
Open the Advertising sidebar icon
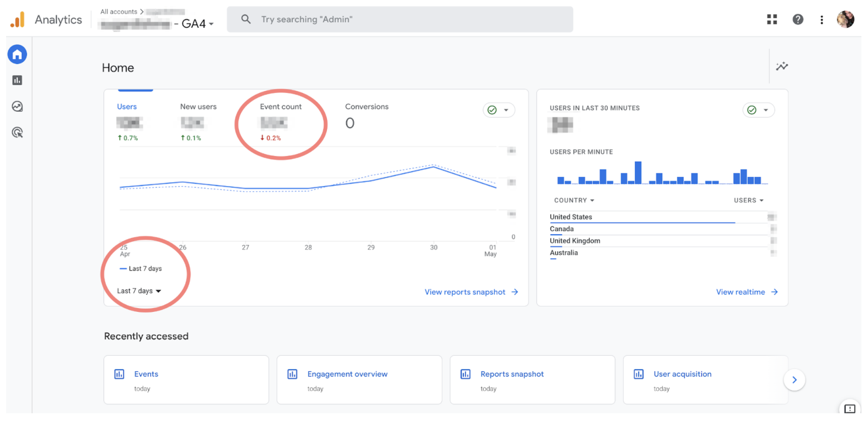(17, 132)
